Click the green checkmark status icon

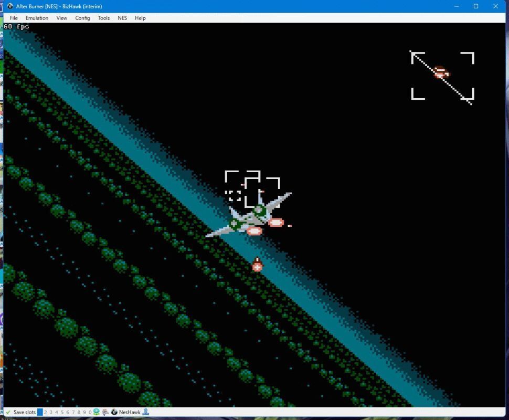click(x=8, y=412)
